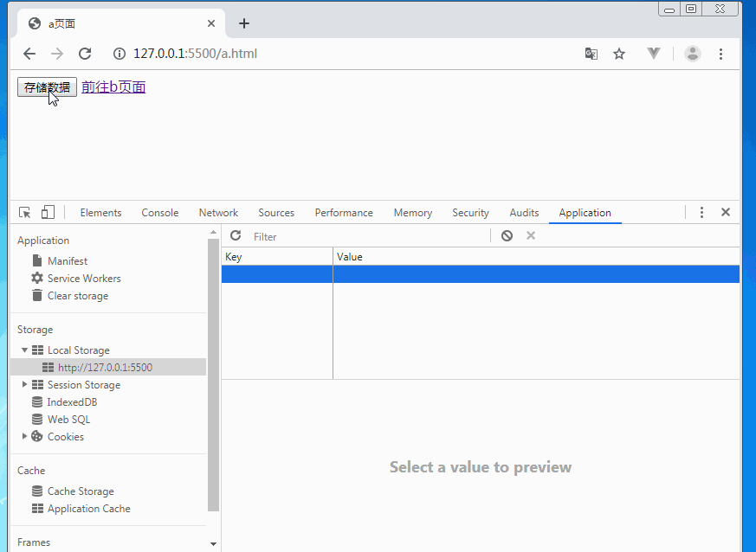The image size is (756, 552).
Task: Switch to the Console tab
Action: click(159, 212)
